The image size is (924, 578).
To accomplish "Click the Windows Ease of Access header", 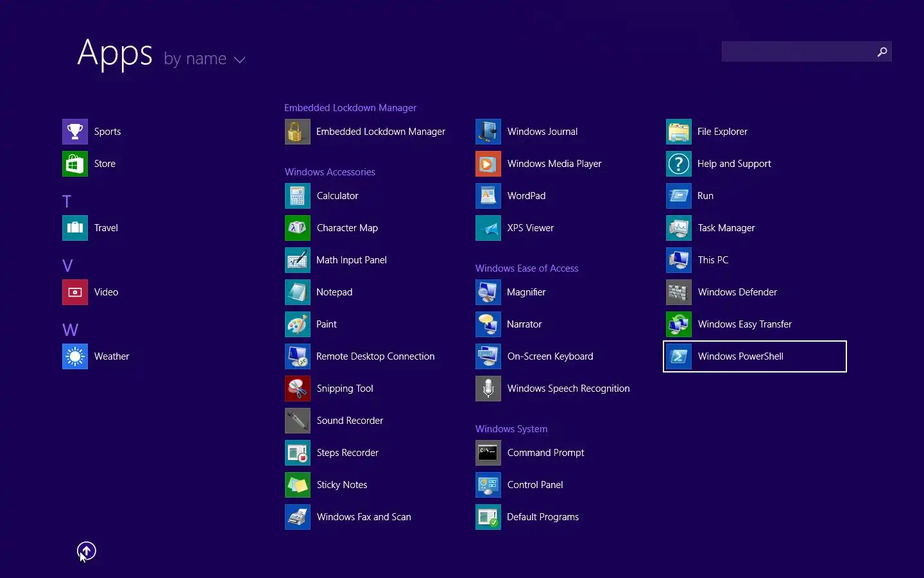I will click(x=527, y=268).
